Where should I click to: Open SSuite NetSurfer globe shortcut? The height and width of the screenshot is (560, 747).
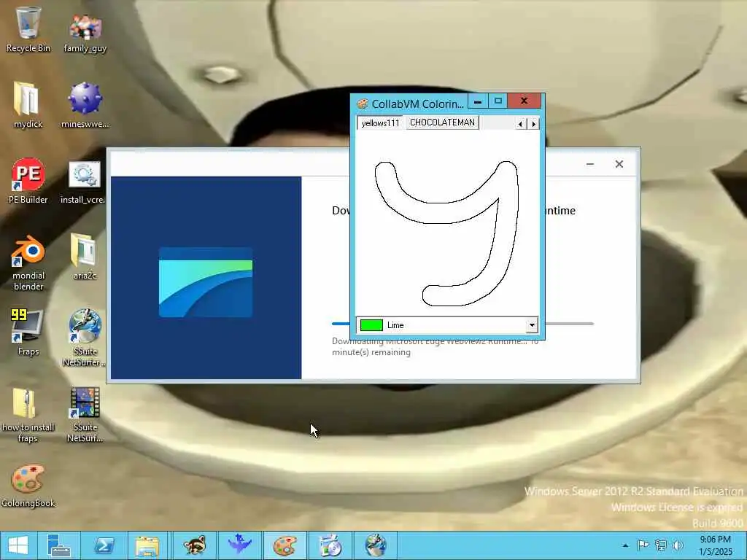coord(84,338)
